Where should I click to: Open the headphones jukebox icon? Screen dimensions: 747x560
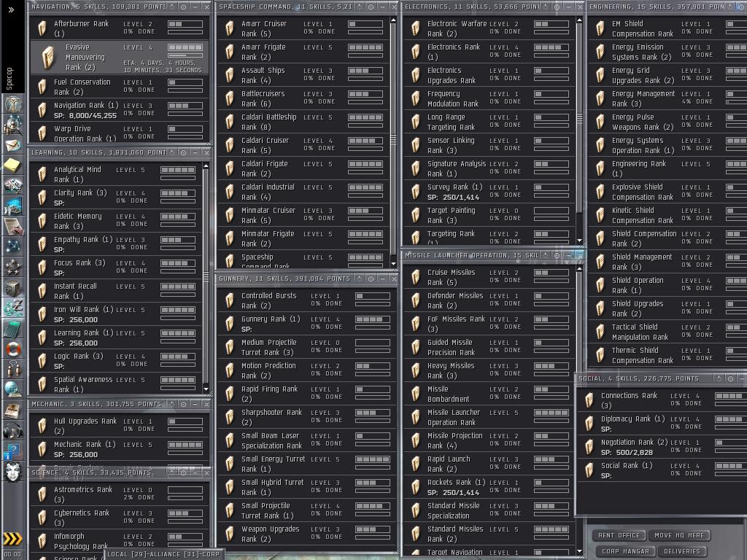click(x=13, y=431)
